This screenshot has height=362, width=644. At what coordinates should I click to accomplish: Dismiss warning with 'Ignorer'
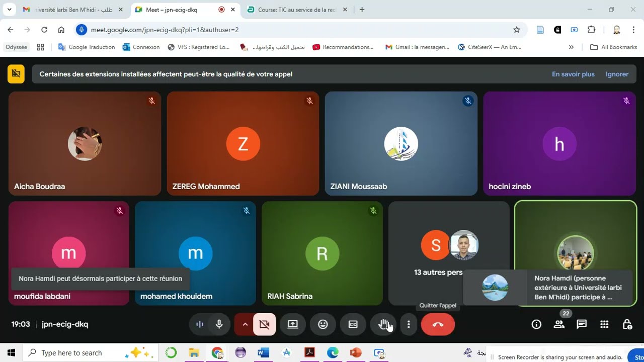click(617, 74)
